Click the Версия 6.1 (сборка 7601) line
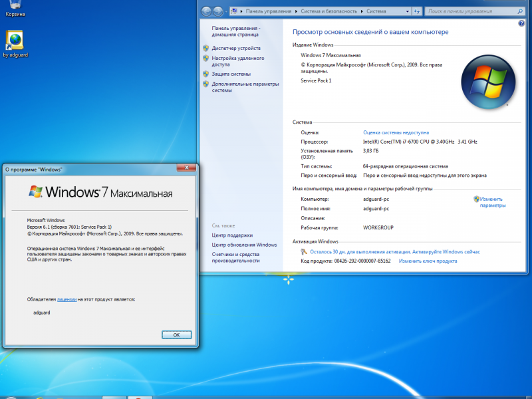532x399 pixels. point(69,227)
